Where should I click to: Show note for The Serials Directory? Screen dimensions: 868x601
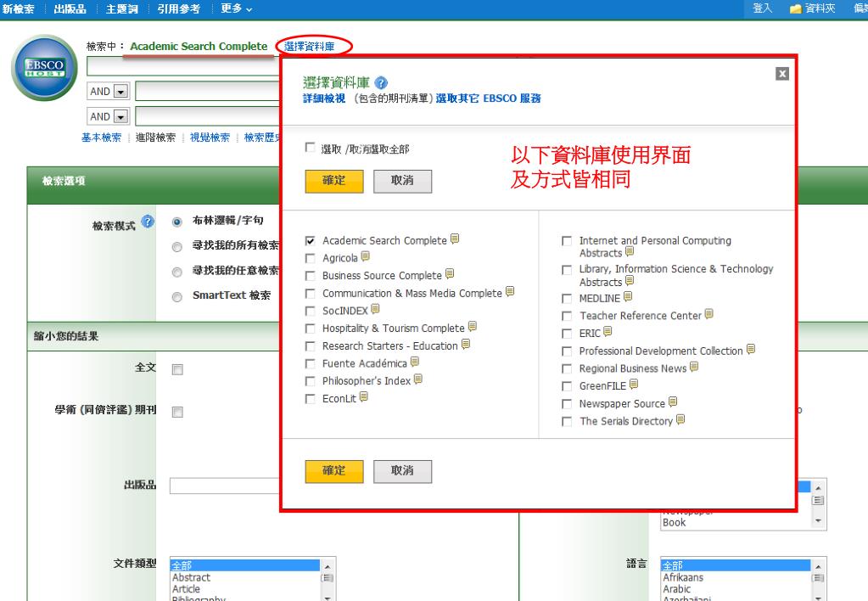tap(680, 420)
